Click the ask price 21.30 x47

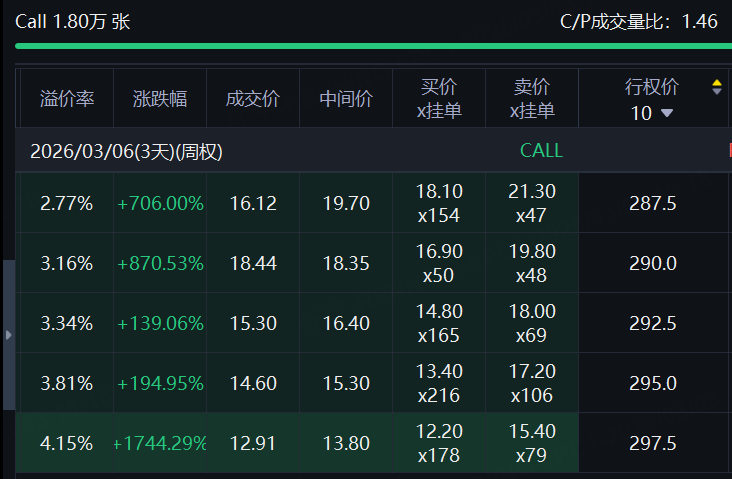[x=531, y=203]
